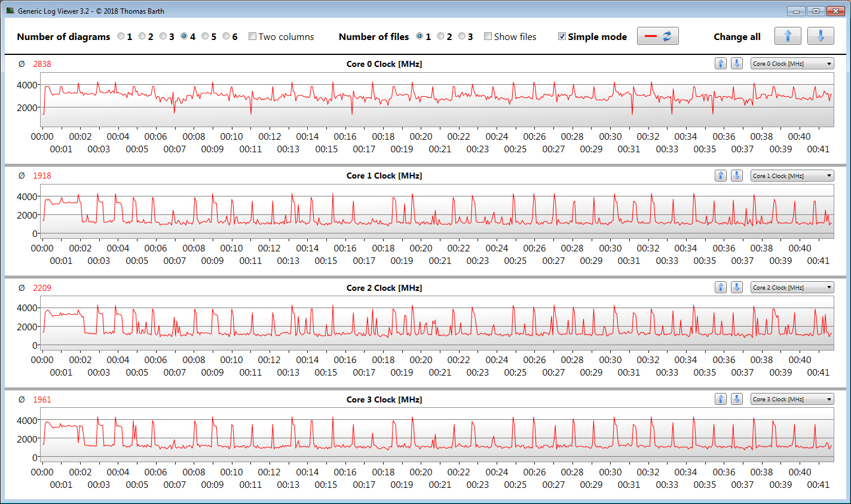Image resolution: width=851 pixels, height=504 pixels.
Task: Click the Change all up arrow button
Action: point(787,36)
